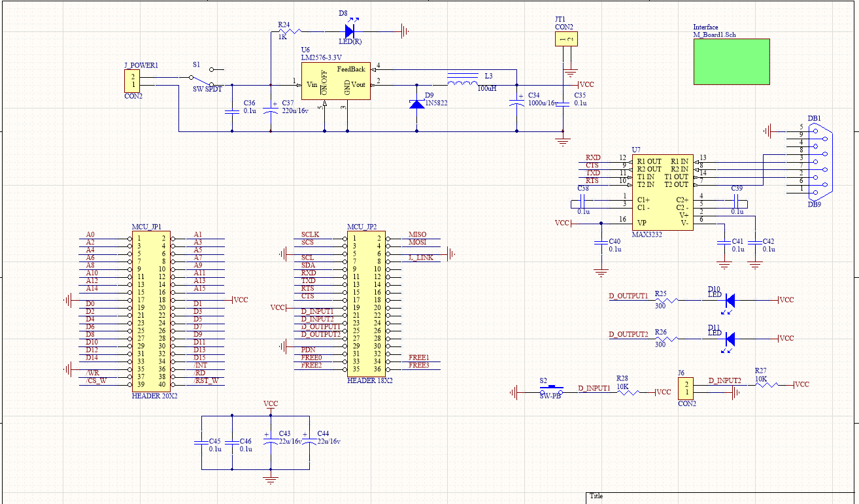Image resolution: width=859 pixels, height=504 pixels.
Task: Select the D8 LED(R) diode symbol
Action: [x=350, y=30]
